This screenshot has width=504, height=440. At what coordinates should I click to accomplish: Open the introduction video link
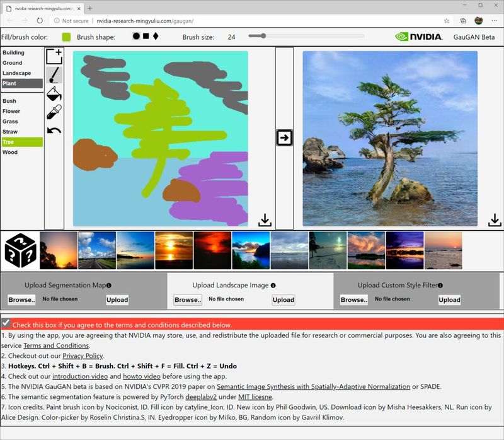pyautogui.click(x=80, y=376)
